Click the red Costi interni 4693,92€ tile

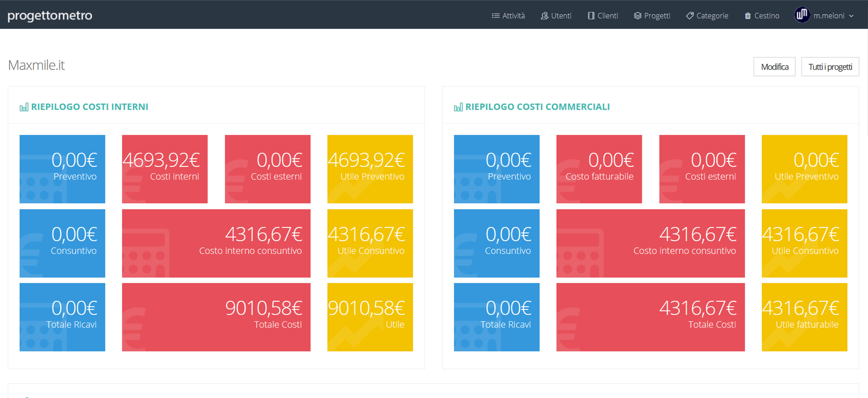coord(165,169)
